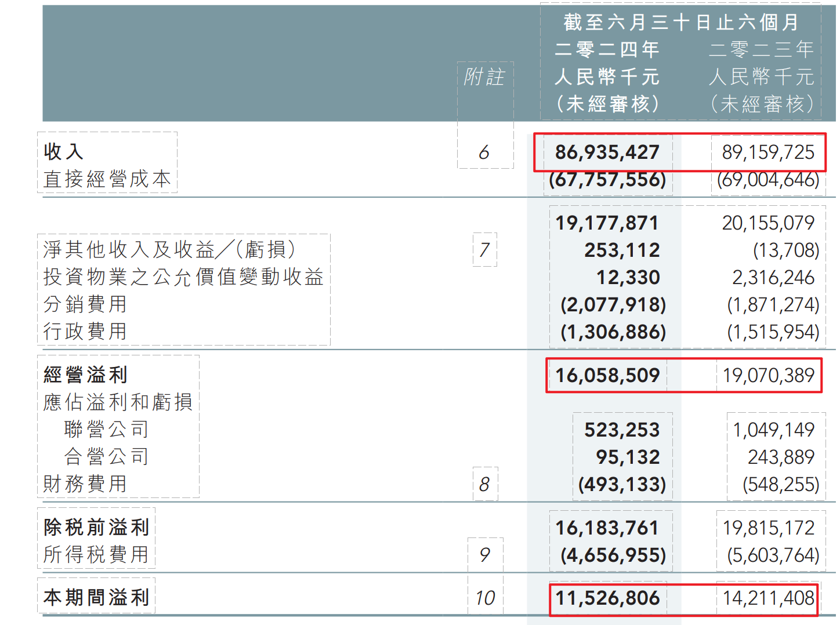This screenshot has height=625, width=840.
Task: Click the 附註 column header
Action: pos(484,77)
